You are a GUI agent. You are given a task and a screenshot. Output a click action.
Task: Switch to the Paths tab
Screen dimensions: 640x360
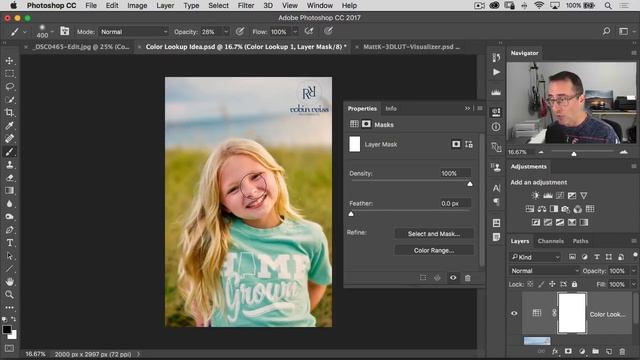(580, 241)
